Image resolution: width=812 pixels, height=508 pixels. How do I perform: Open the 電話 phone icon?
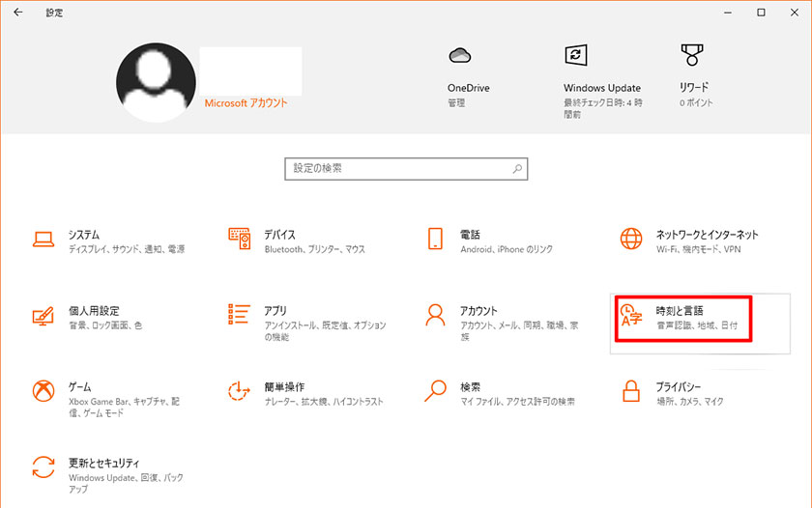[436, 239]
